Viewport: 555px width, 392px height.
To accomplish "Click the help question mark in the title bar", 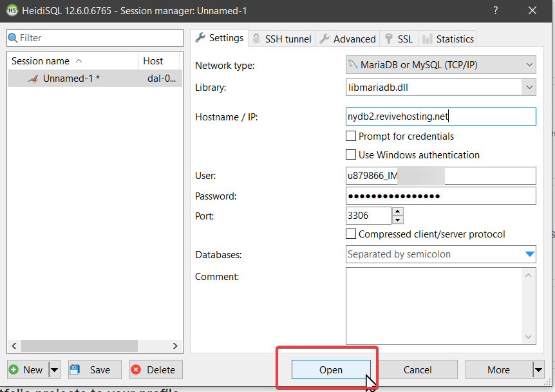I will (495, 11).
